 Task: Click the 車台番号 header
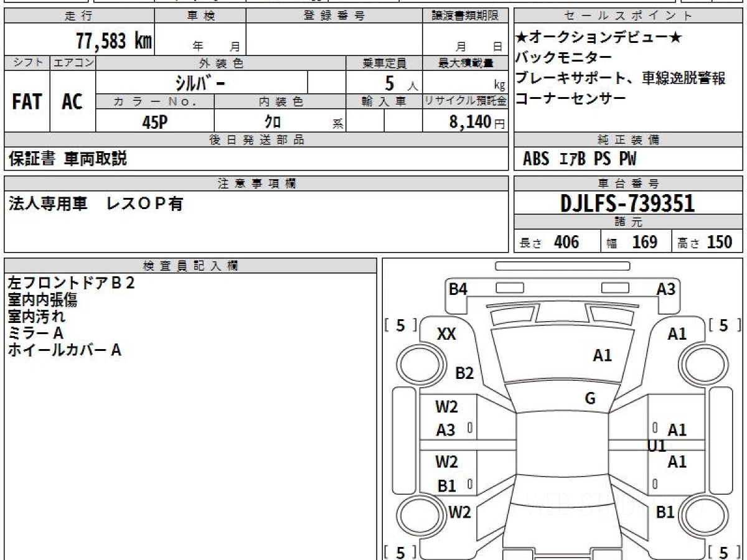click(x=629, y=184)
